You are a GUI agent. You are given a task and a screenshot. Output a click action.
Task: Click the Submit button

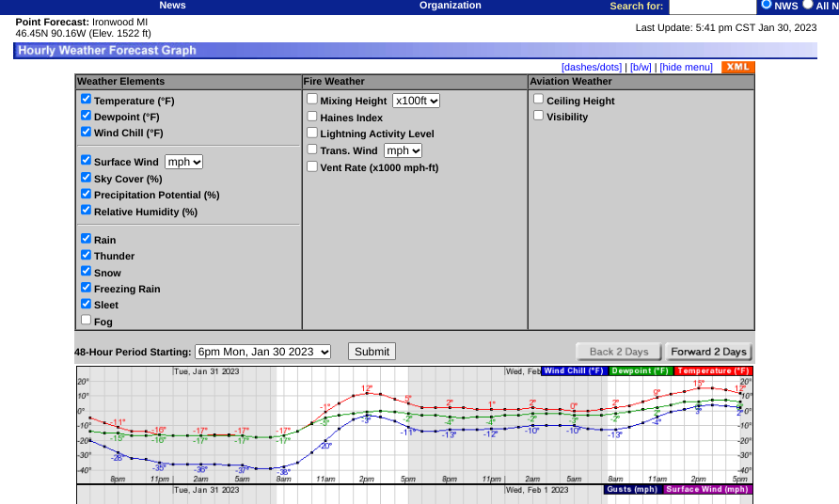(372, 352)
